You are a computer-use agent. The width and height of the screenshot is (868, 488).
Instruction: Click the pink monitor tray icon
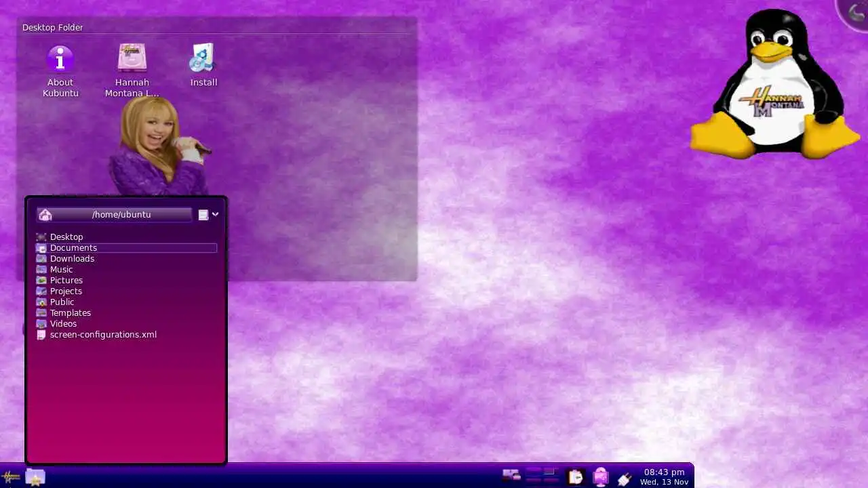click(600, 477)
